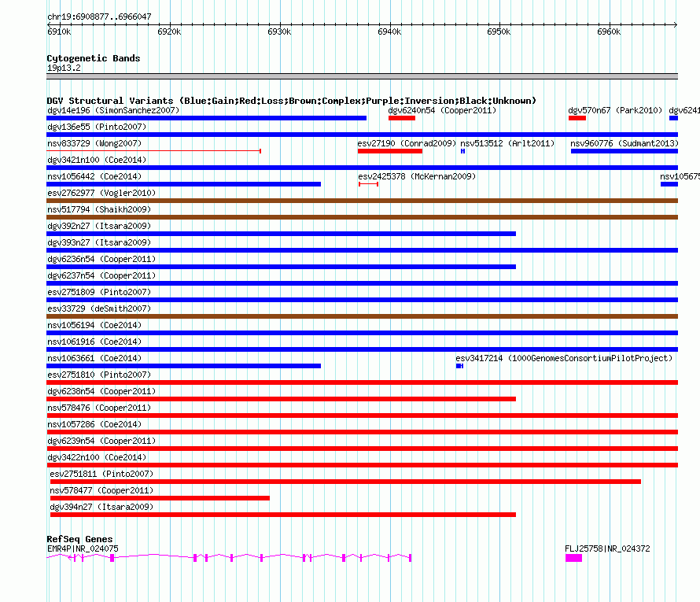Click EMR4P|NR_024075 gene label

pos(83,548)
